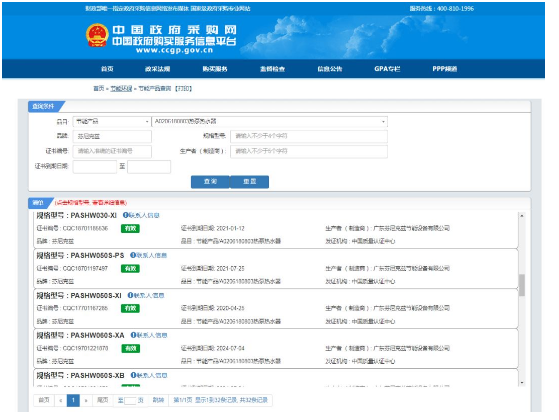This screenshot has width=559, height=420.
Task: Open the 热泵热水器 product type dropdown
Action: (x=270, y=122)
